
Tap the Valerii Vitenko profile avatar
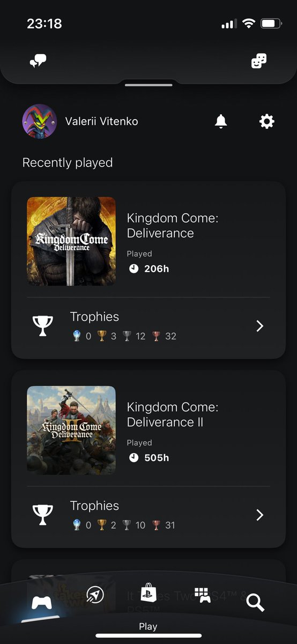pyautogui.click(x=40, y=121)
